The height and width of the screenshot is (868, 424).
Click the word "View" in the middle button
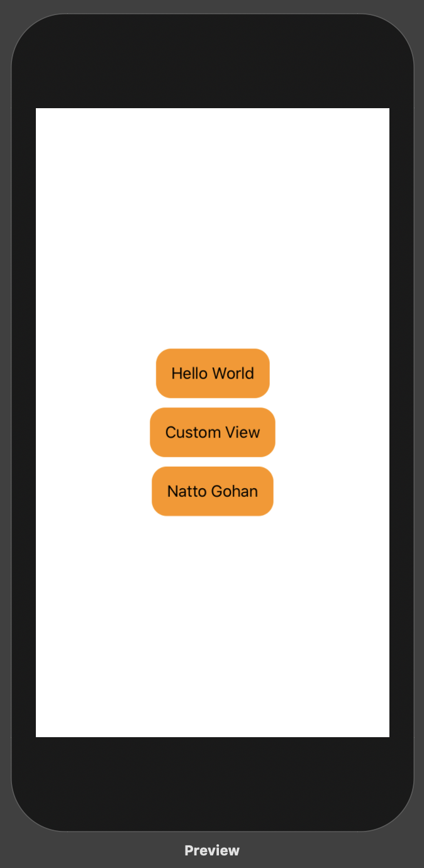tap(242, 432)
